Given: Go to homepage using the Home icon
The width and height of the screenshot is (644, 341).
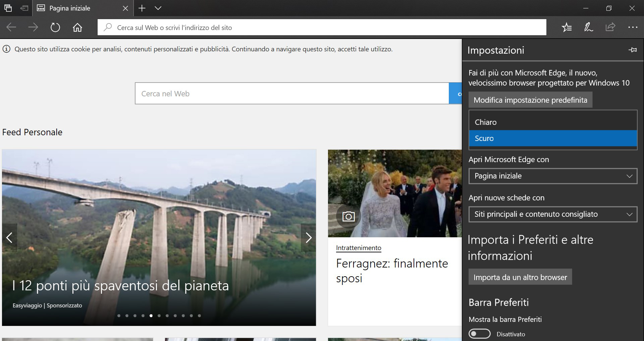Looking at the screenshot, I should pos(77,27).
